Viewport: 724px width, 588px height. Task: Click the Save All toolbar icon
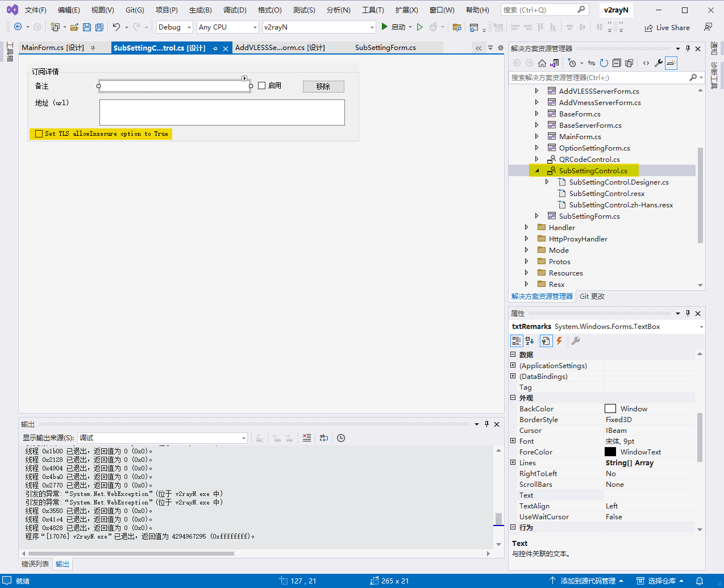point(99,27)
